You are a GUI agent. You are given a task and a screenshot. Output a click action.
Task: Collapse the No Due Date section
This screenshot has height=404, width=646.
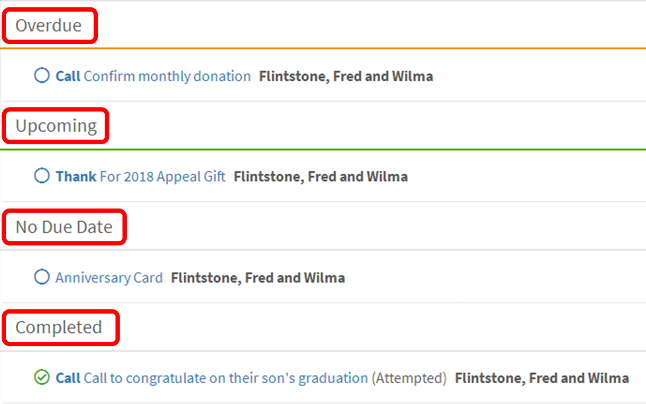64,227
